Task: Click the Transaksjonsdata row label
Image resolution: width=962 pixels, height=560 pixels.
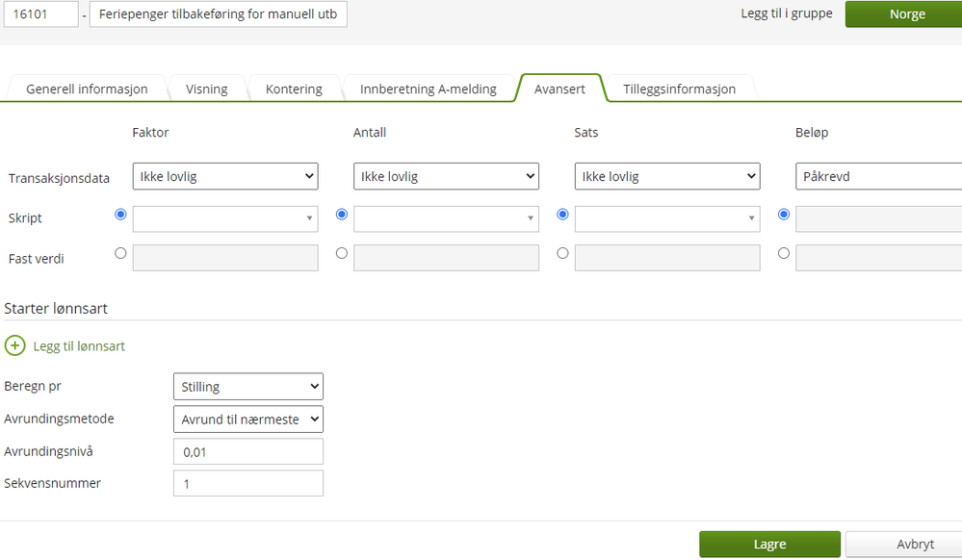Action: (x=59, y=179)
